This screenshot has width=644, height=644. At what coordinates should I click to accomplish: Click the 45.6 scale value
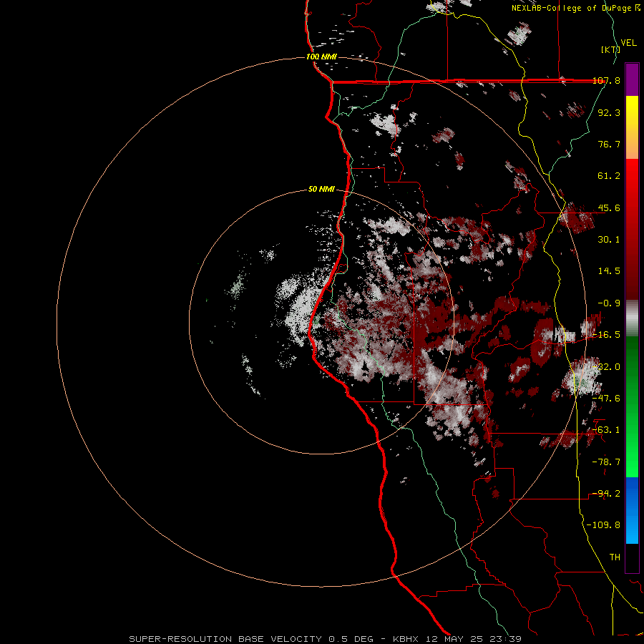point(609,208)
